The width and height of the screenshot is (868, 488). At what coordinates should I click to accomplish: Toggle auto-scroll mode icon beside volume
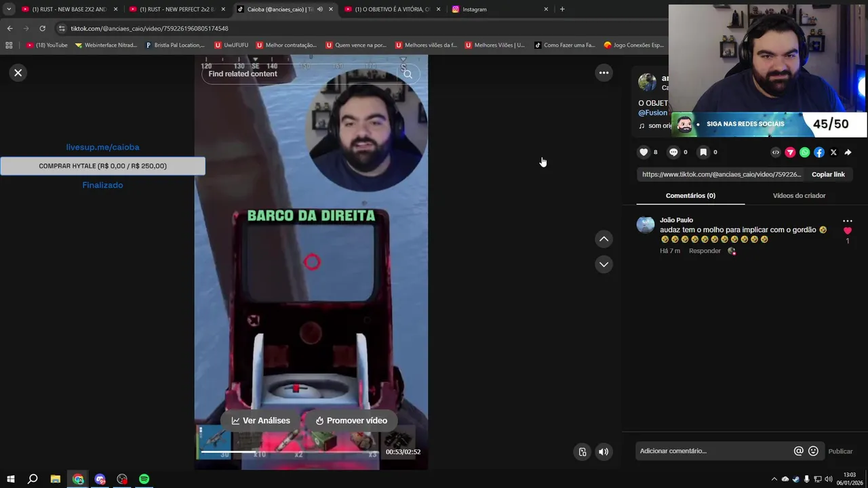pyautogui.click(x=582, y=452)
